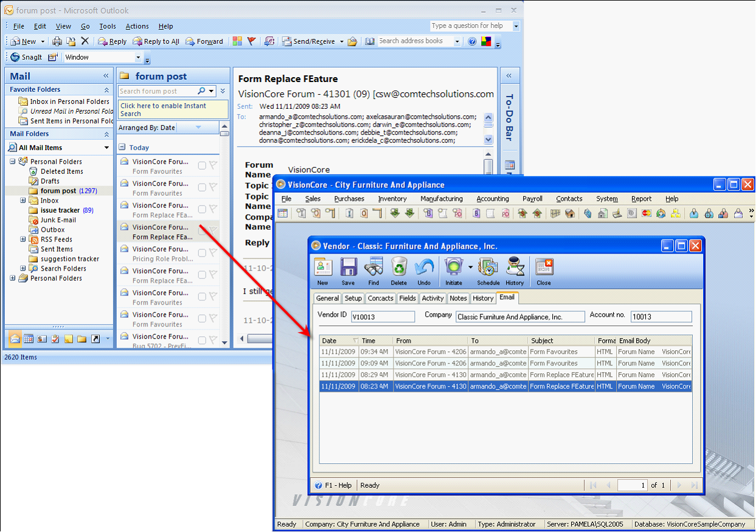
Task: Open Initiate dropdown arrow in Vendor toolbar
Action: (470, 268)
